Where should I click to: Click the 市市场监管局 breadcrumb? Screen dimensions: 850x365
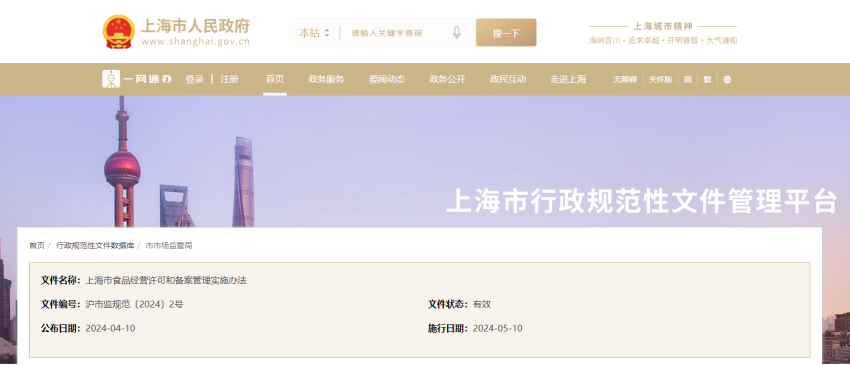coord(169,246)
